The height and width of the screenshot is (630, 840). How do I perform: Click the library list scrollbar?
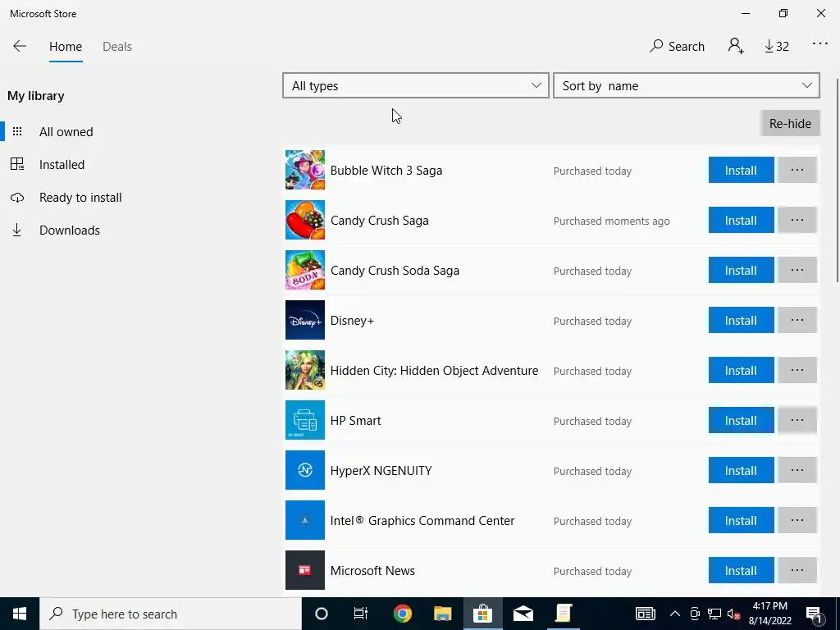837,180
